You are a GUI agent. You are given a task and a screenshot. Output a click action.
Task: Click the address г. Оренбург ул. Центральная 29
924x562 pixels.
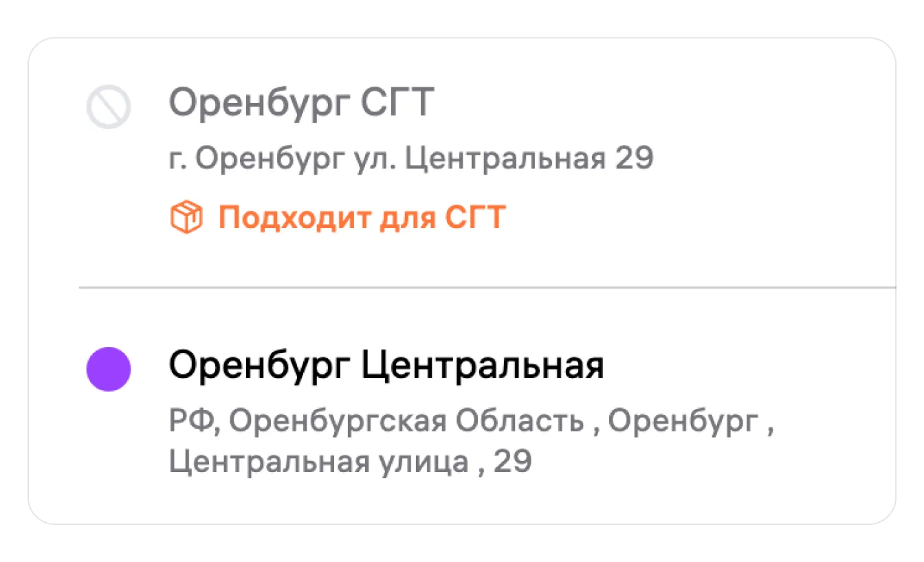411,159
